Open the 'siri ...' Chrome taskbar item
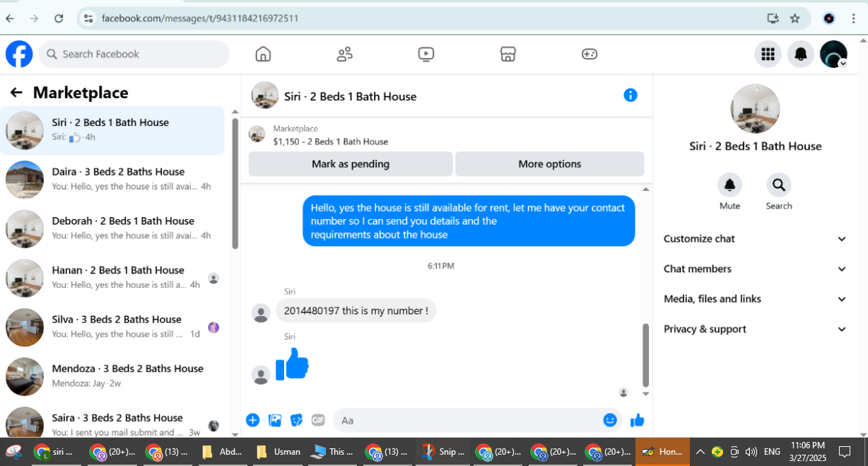 (x=55, y=451)
